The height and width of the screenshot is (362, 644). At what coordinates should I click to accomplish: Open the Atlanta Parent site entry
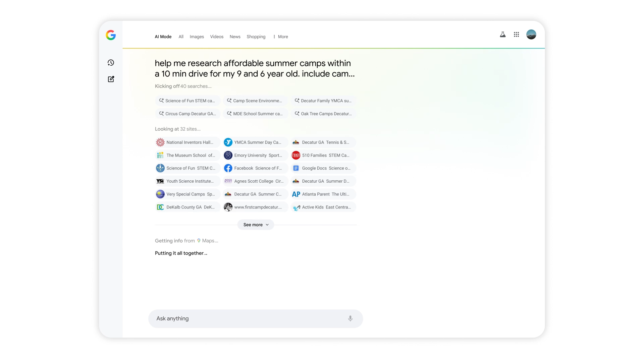coord(323,194)
